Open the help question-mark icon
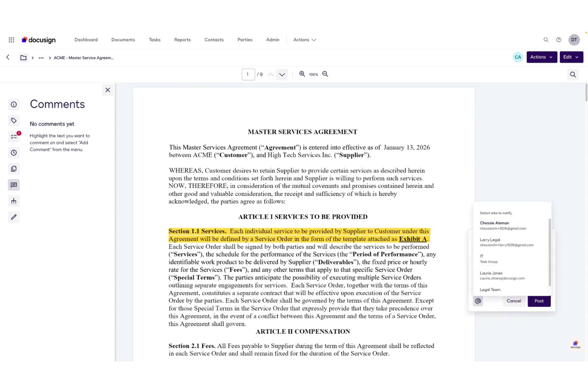Image resolution: width=588 pixels, height=392 pixels. [559, 40]
